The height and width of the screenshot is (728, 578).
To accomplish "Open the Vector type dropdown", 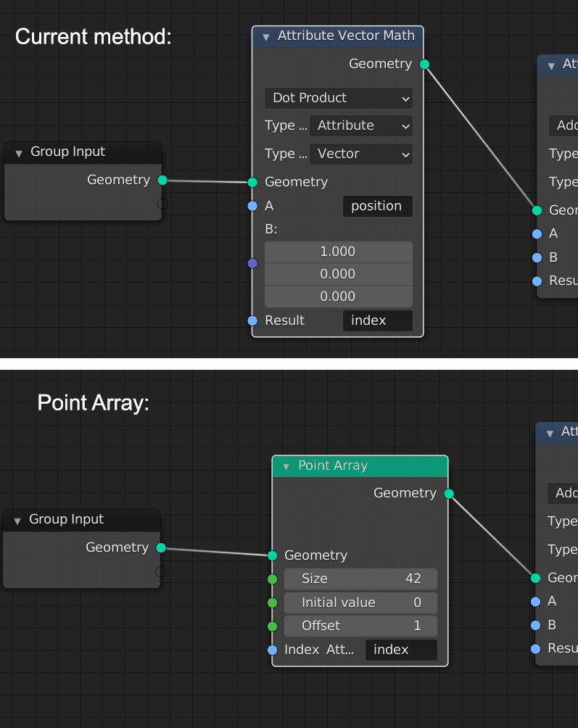I will tap(361, 154).
